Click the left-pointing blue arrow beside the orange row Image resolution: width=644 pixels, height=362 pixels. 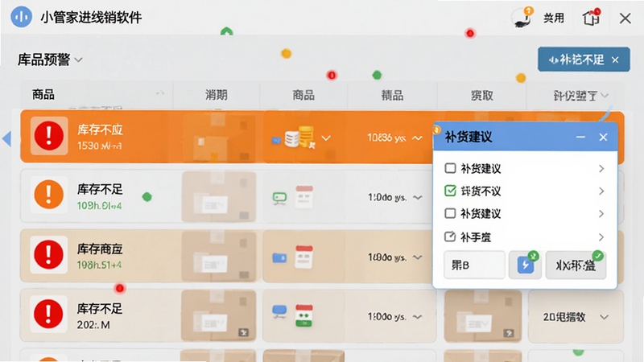[x=6, y=138]
